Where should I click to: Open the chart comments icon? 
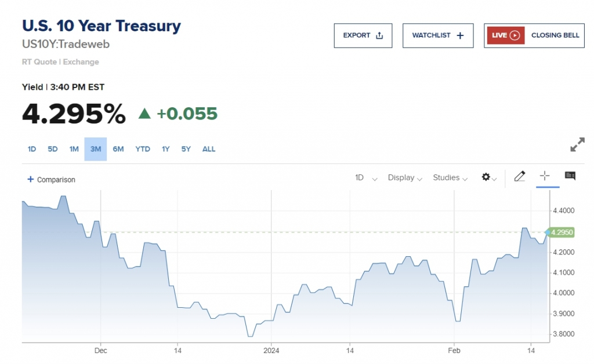570,176
